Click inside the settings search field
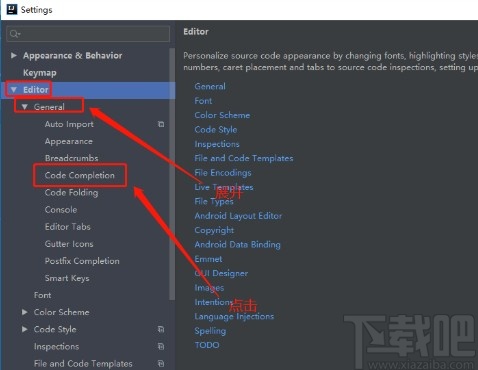The width and height of the screenshot is (478, 370). 88,34
